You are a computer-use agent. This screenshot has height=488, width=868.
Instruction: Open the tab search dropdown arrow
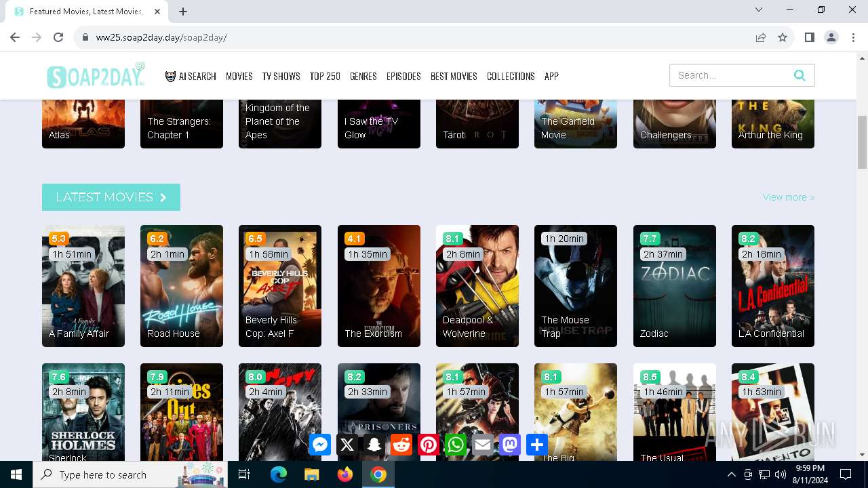[759, 9]
